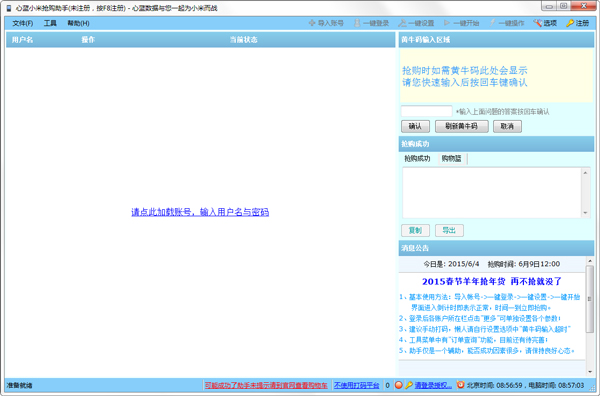The image size is (600, 396).
Task: Click the alarm clock icon in status bar
Action: (461, 385)
